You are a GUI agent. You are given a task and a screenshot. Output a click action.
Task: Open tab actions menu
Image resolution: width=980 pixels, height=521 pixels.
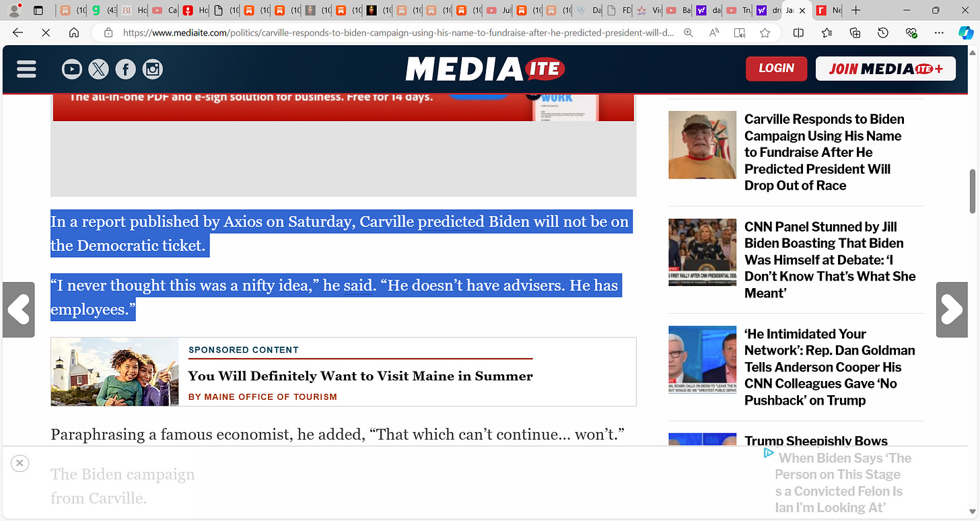(x=38, y=10)
